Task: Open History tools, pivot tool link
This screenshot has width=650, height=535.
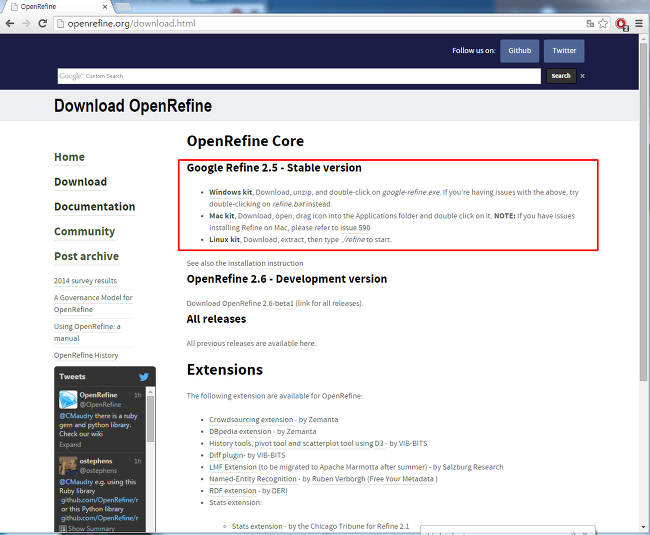Action: 296,443
